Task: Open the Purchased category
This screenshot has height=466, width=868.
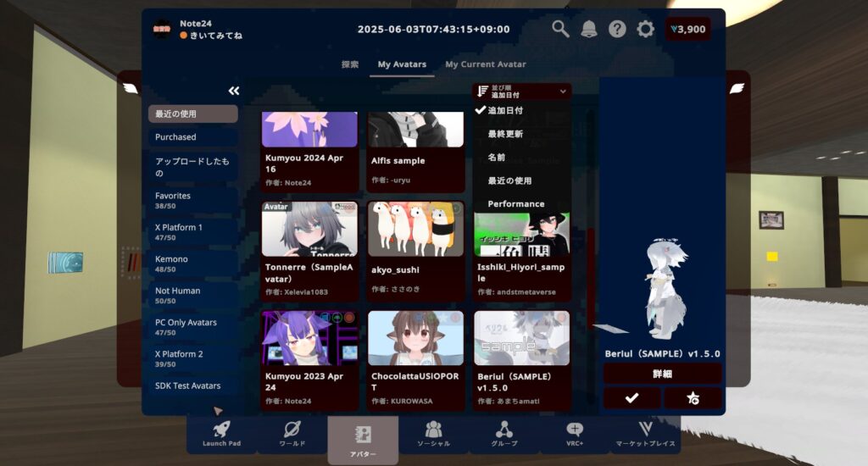Action: click(192, 136)
